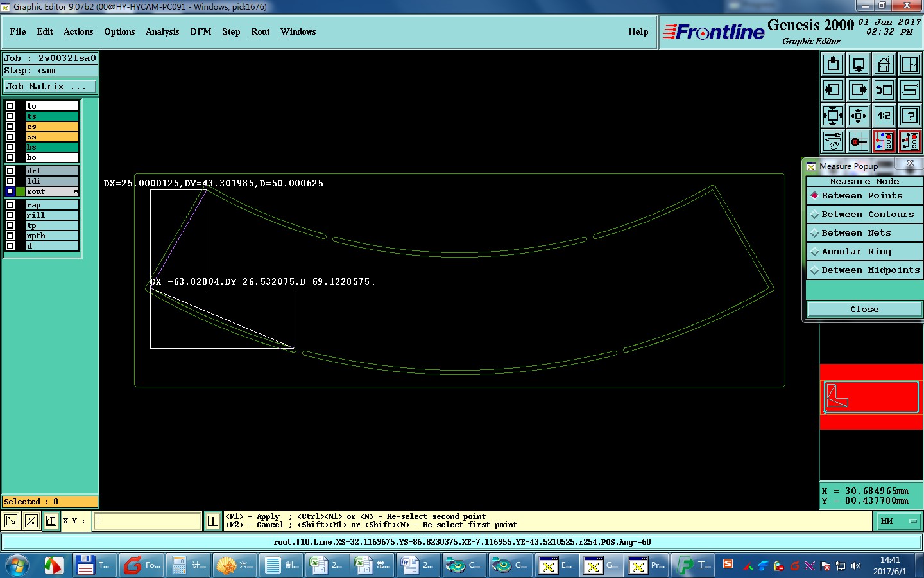
Task: Open the Job Matrix button
Action: (50, 87)
